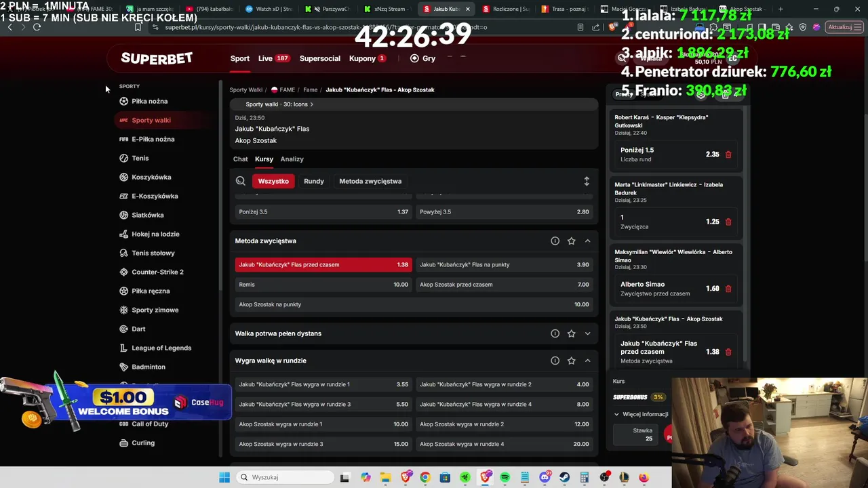Open Gry in the top navigation
This screenshot has width=868, height=488.
pos(422,58)
